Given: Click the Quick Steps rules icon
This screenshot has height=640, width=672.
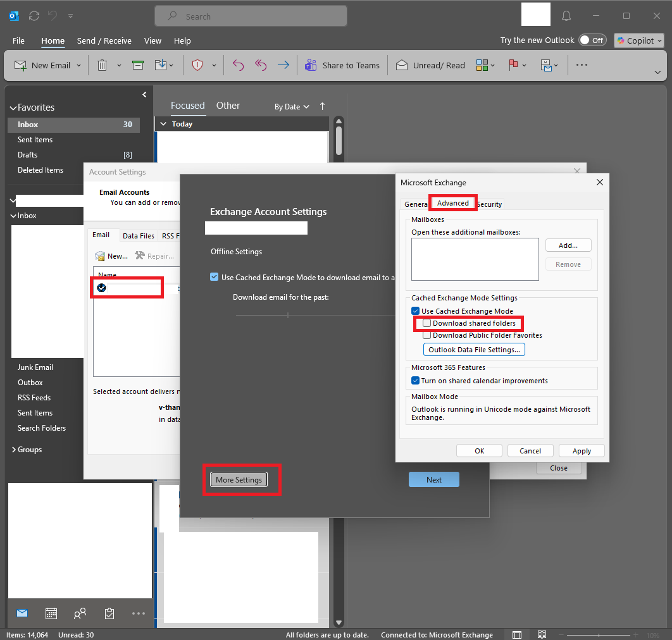Looking at the screenshot, I should (546, 65).
